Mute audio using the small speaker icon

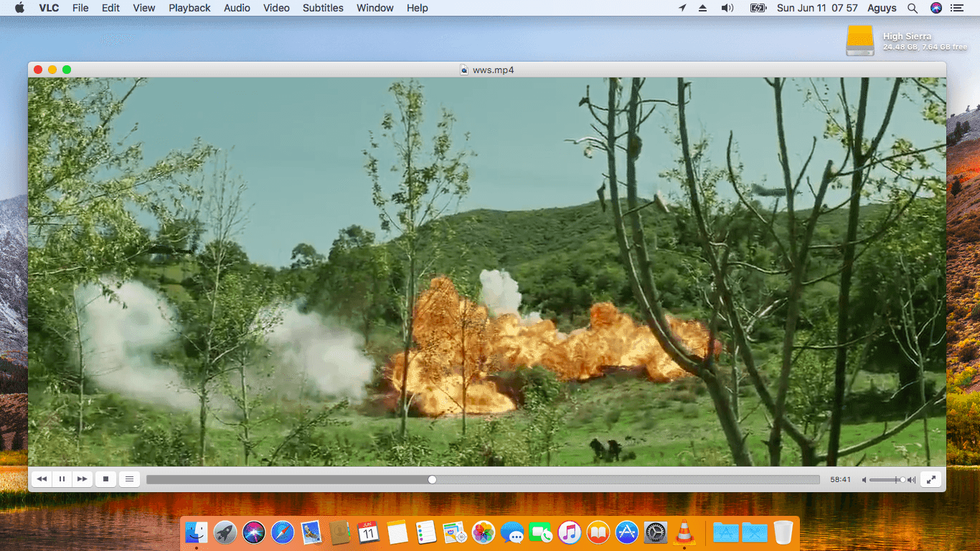pyautogui.click(x=864, y=479)
